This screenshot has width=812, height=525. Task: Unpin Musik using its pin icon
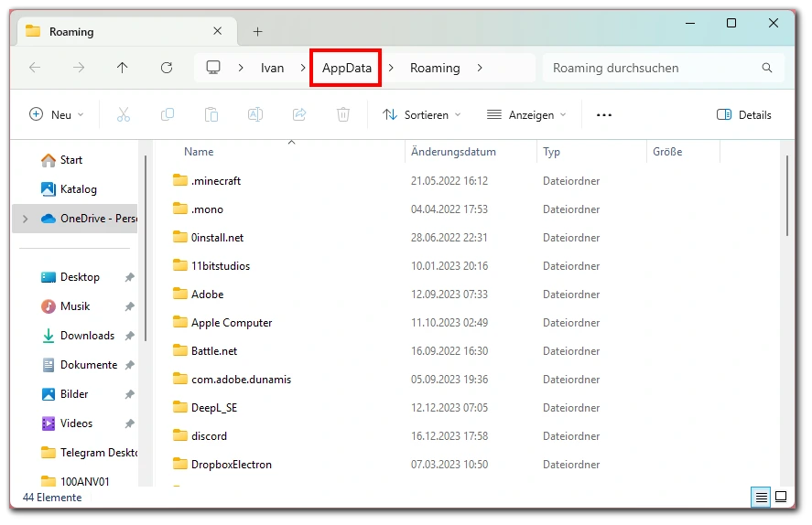point(129,306)
